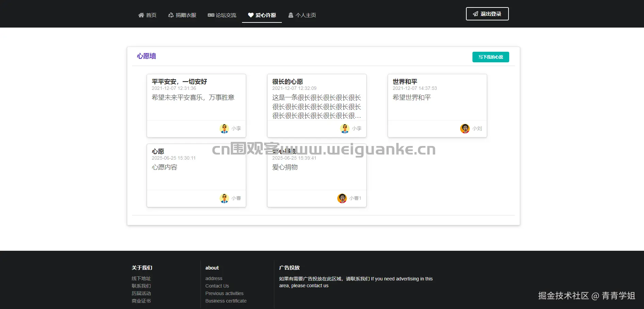
Task: Click 小曹's avatar on the 心愿 card
Action: coord(224,198)
